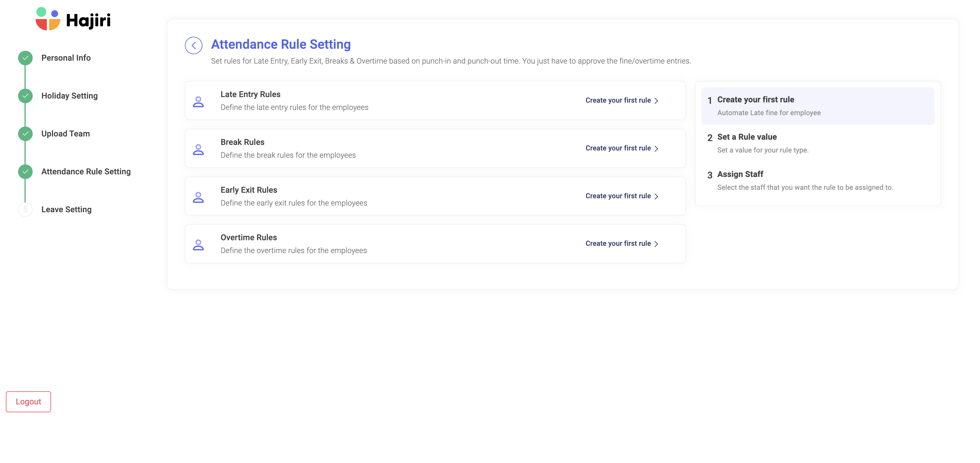Select Attendance Rule Setting step
980x463 pixels.
[x=86, y=171]
